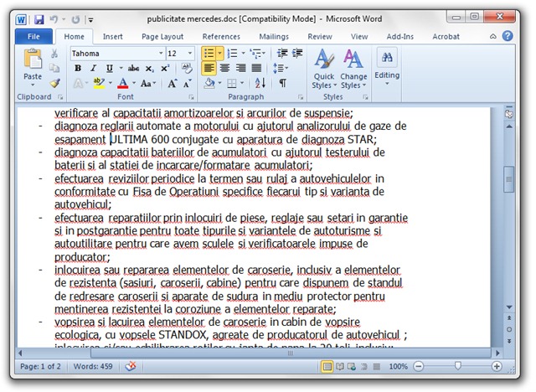
Task: Toggle Show/Hide paragraph marks
Action: pos(283,83)
